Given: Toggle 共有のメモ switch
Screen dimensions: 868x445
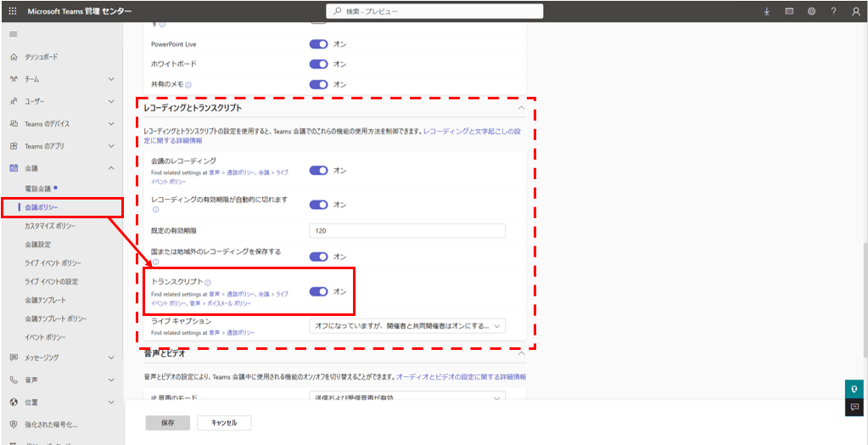Looking at the screenshot, I should (319, 85).
